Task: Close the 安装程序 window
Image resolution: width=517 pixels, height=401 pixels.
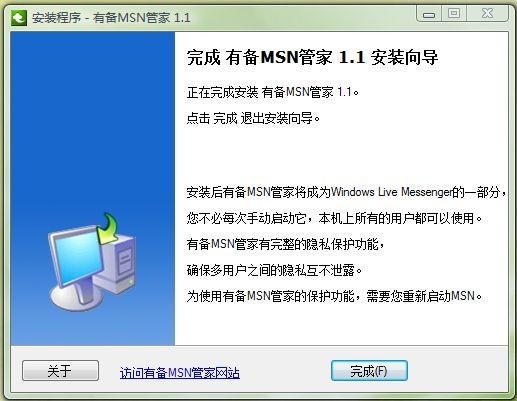Action: [487, 14]
